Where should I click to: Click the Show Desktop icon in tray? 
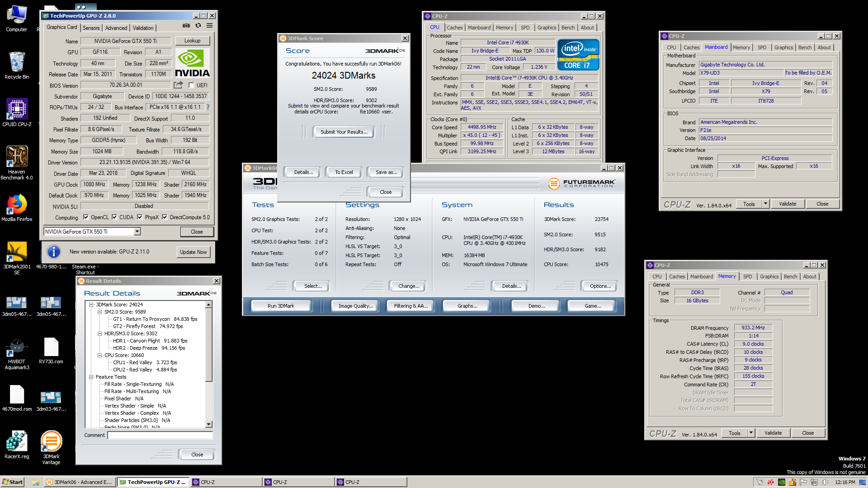click(x=863, y=482)
